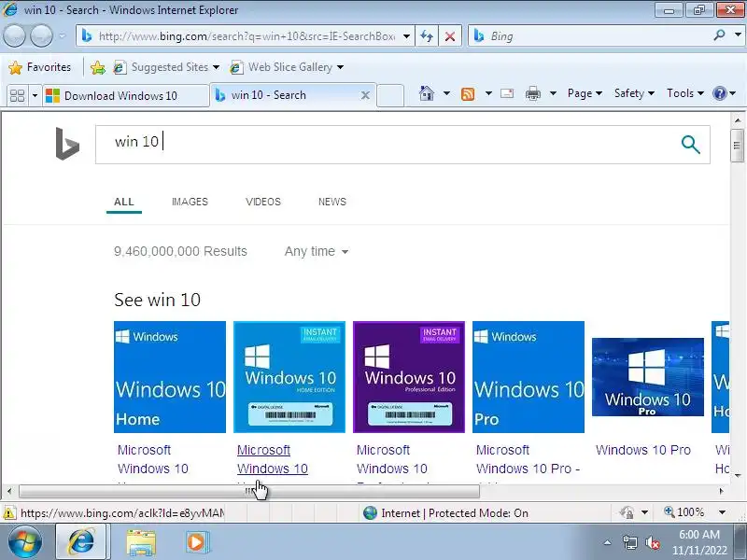Open the Suggested Sites favorites link
Viewport: 747px width, 560px height.
click(x=166, y=67)
